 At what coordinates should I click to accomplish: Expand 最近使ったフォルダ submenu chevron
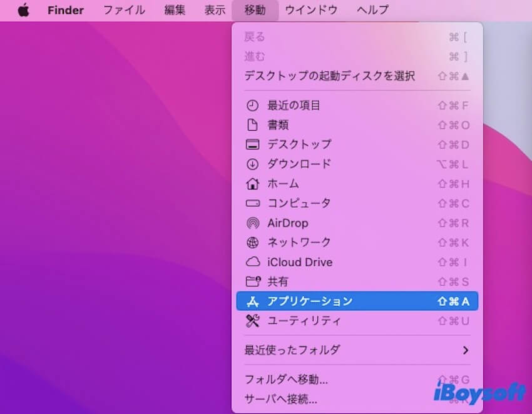[x=466, y=350]
